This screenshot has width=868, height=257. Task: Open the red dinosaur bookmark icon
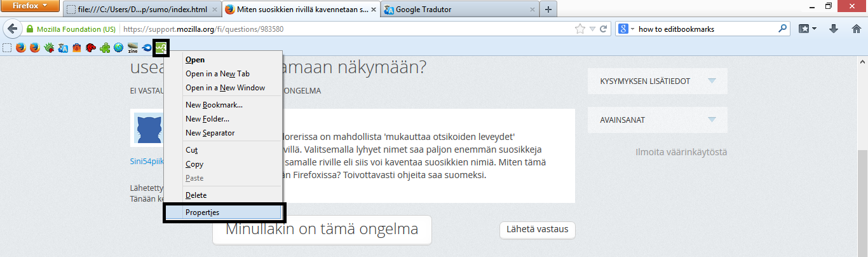pos(91,48)
